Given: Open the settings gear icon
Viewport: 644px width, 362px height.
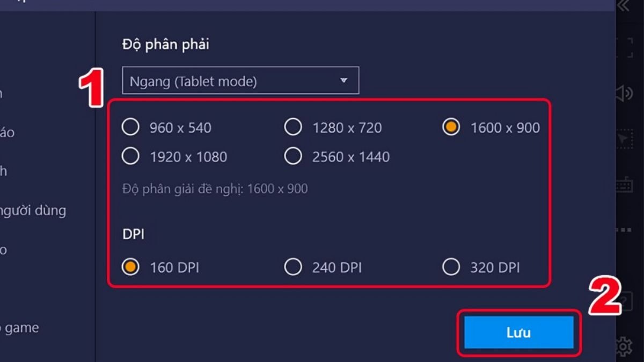Looking at the screenshot, I should pos(624,347).
